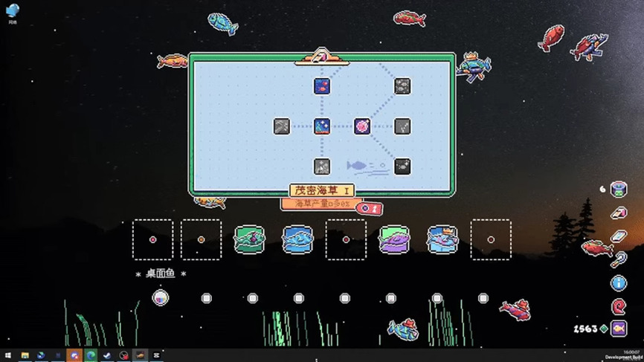Screen dimensions: 644x362
Task: Click the red fish upgrade node at top
Action: pyautogui.click(x=322, y=86)
